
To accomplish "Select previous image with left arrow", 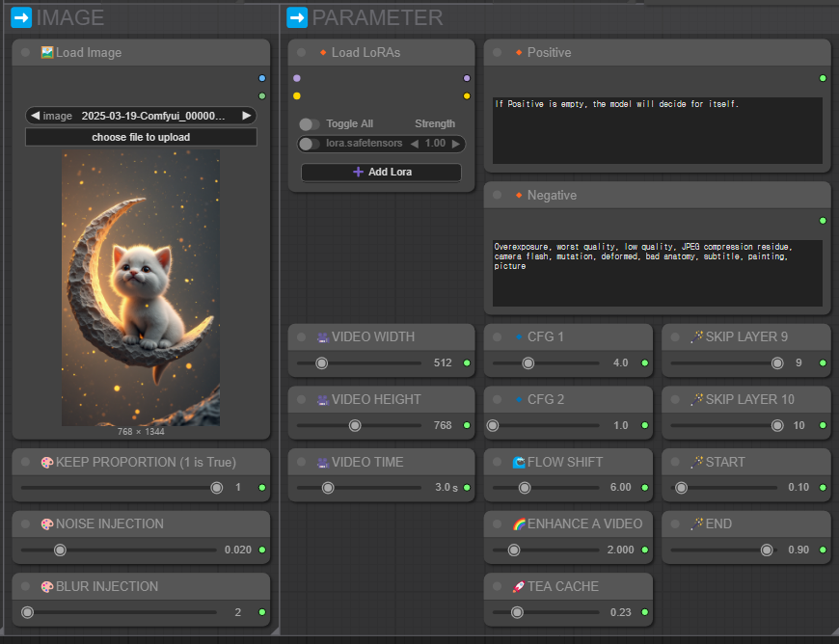I will [x=36, y=116].
